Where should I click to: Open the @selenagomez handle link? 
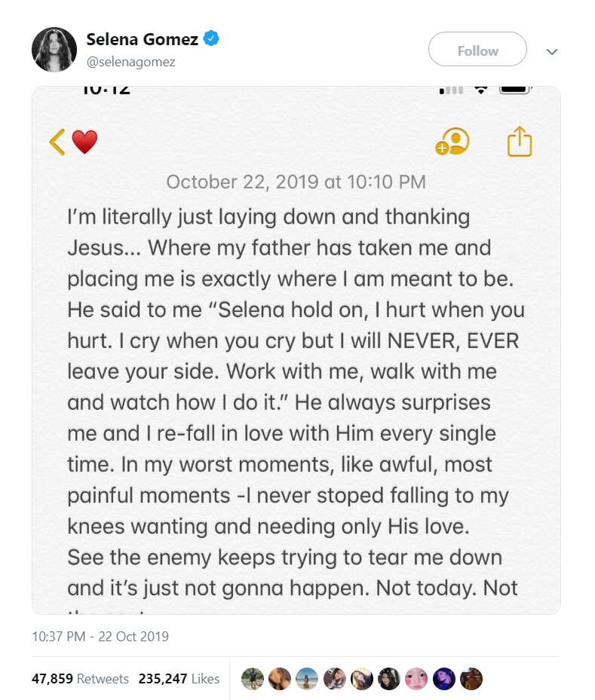131,62
